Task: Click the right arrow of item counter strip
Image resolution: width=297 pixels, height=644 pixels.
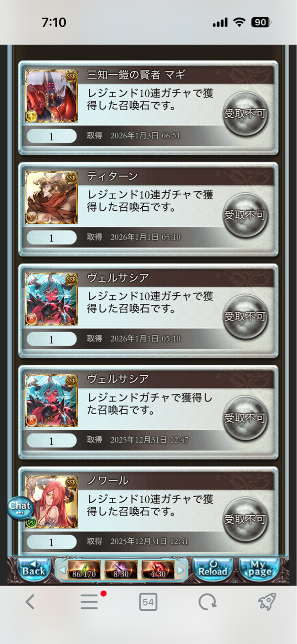Action: click(x=181, y=571)
